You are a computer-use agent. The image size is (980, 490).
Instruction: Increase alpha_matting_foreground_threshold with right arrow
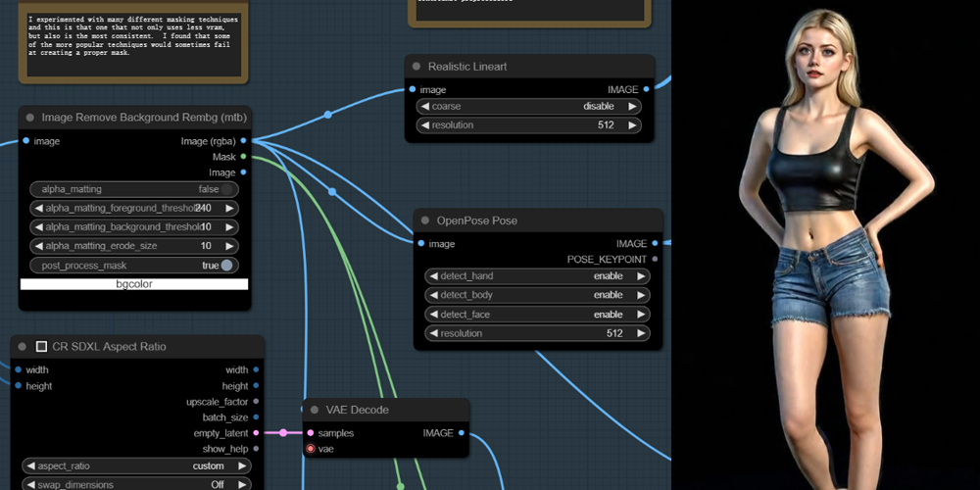[229, 208]
